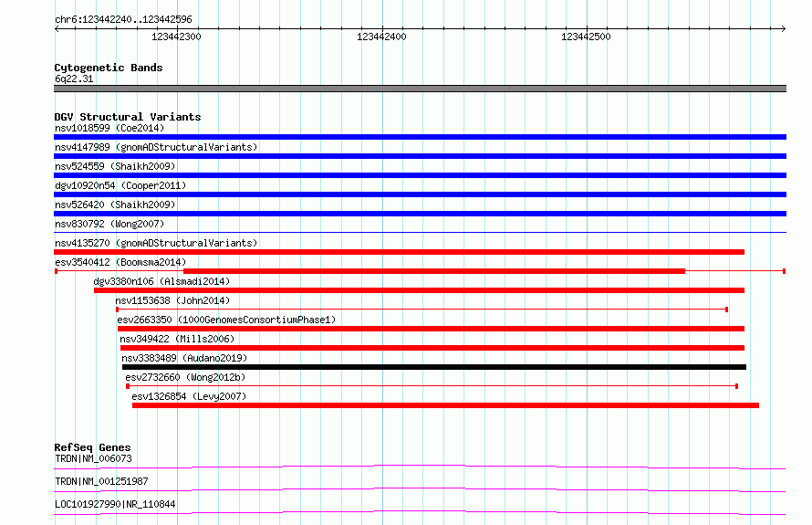Viewport: 812px width, 525px height.
Task: Select gene label TRDN|NM_006073
Action: 93,458
